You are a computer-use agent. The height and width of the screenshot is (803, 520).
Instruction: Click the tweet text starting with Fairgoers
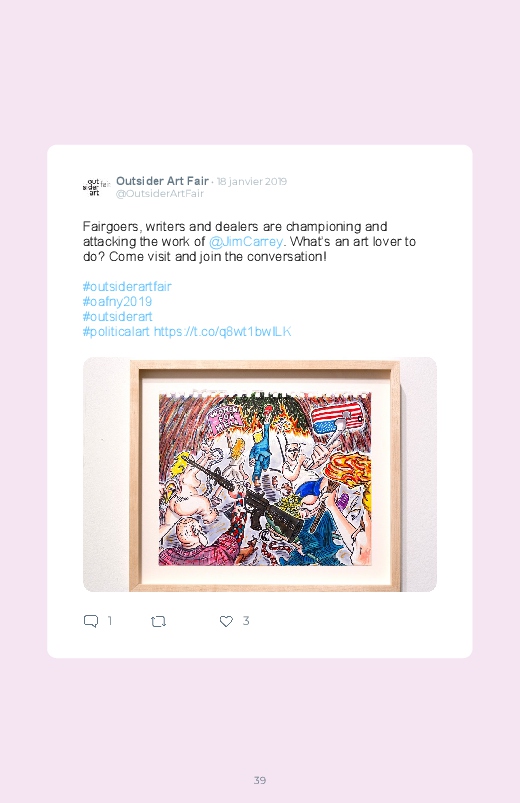coord(249,242)
